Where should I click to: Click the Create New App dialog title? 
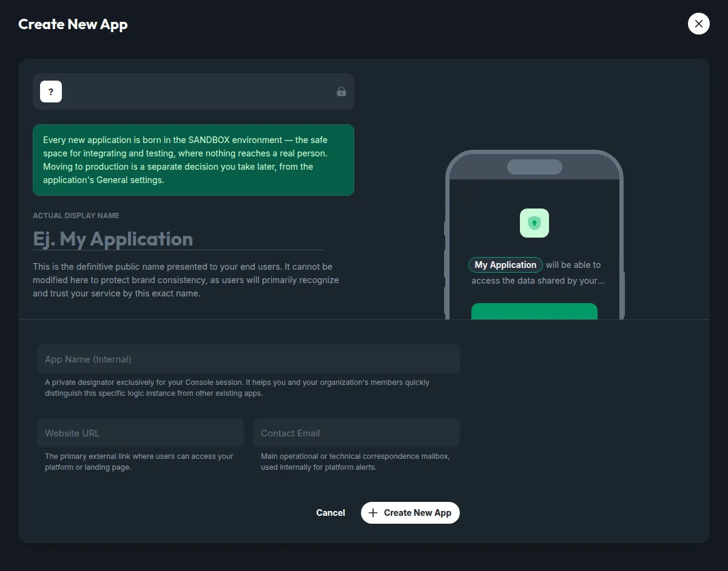[x=73, y=24]
